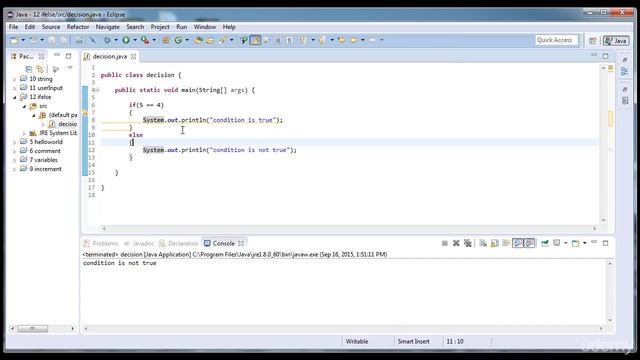Open the Refactor menu

78,27
